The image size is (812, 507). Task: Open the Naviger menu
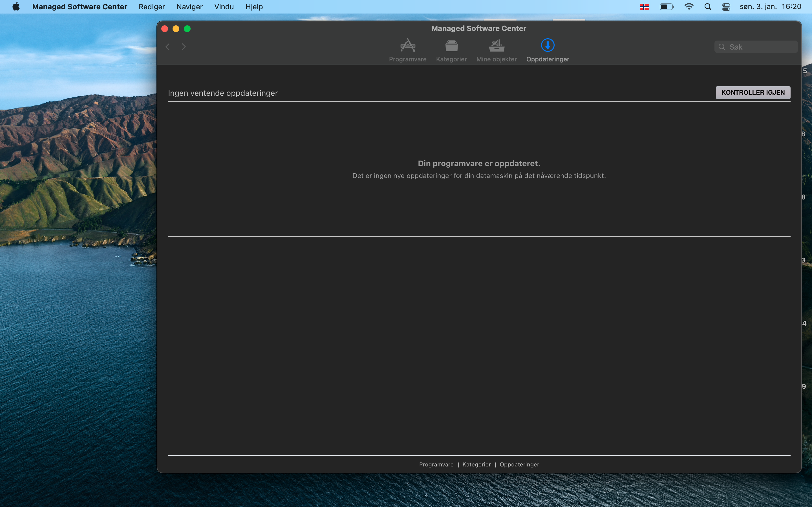[189, 7]
